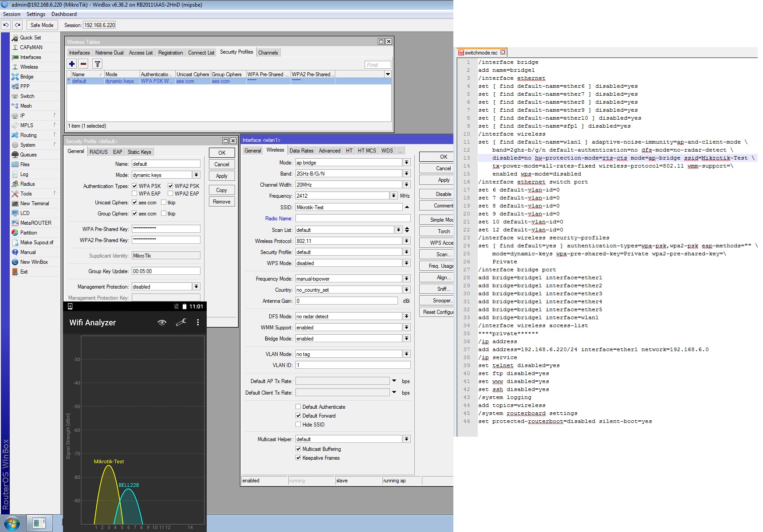
Task: Click the red minus remove icon
Action: [x=83, y=64]
